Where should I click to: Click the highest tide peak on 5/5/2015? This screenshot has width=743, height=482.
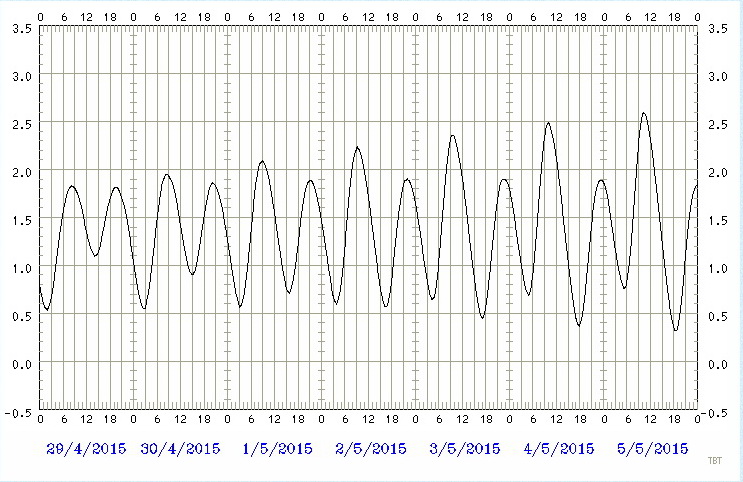click(x=643, y=113)
